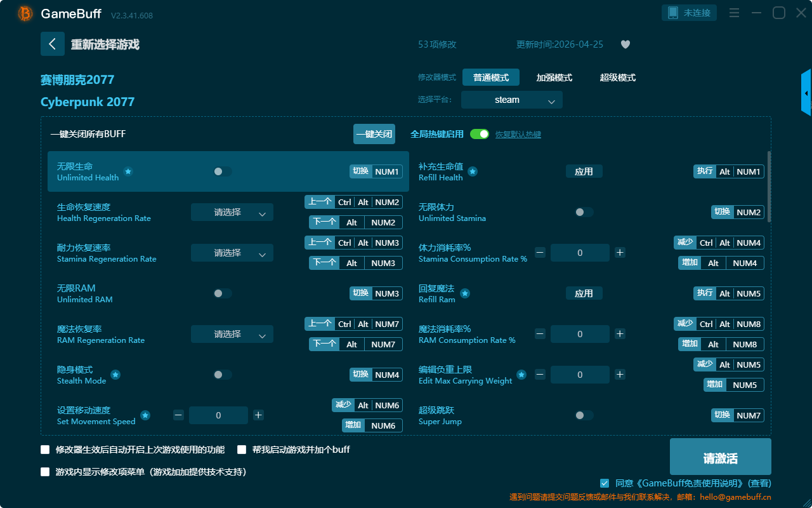Viewport: 812px width, 508px height.
Task: Click Movement Speed 增加 NUM6 hotkey
Action: pos(372,425)
